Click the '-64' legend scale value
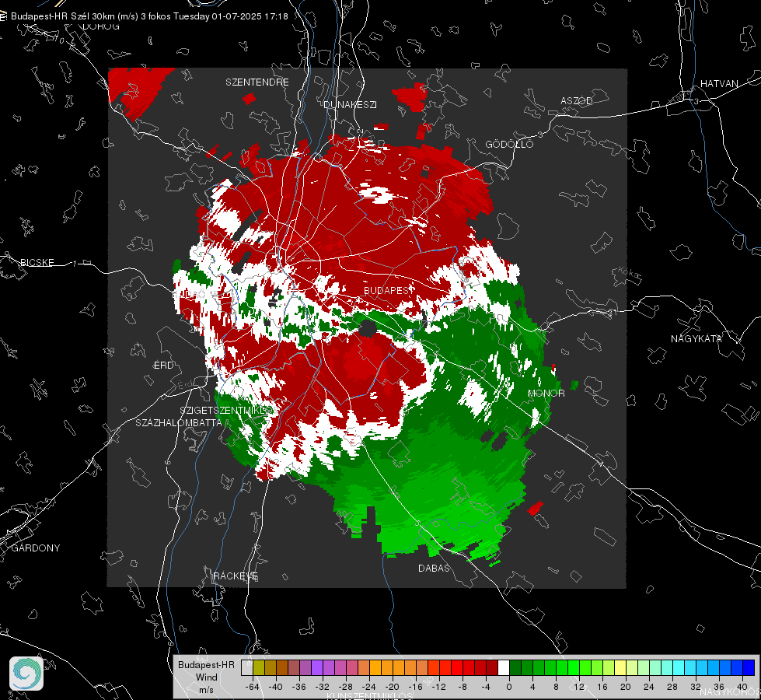Viewport: 761px width, 700px height. [252, 687]
